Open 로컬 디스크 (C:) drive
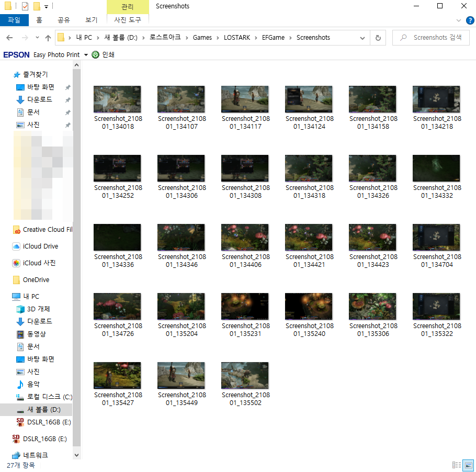 [44, 397]
